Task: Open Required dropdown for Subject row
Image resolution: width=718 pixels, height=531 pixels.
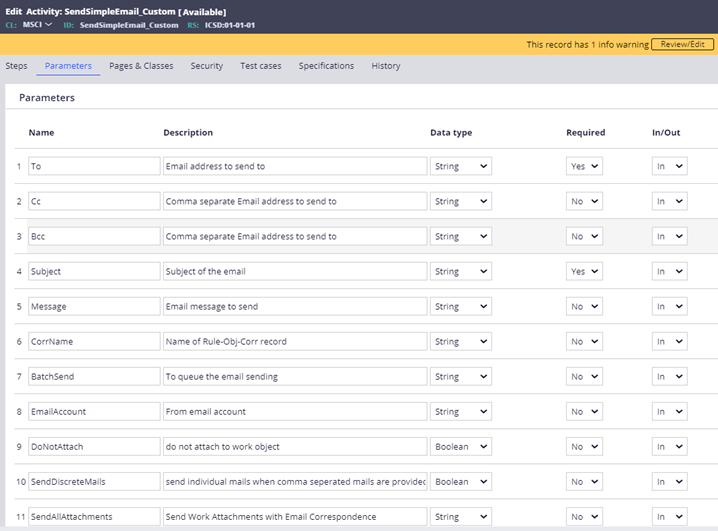Action: (584, 271)
